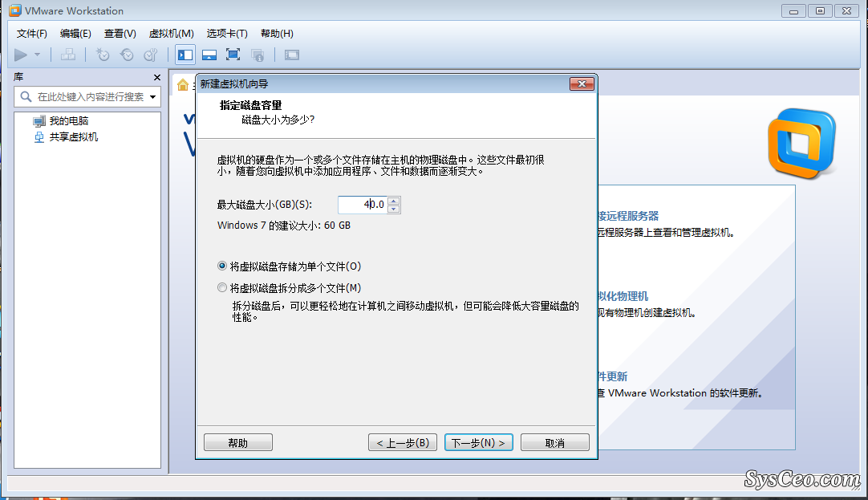This screenshot has height=500, width=868.
Task: Click the '指定磁盘容量' heading text
Action: [251, 105]
